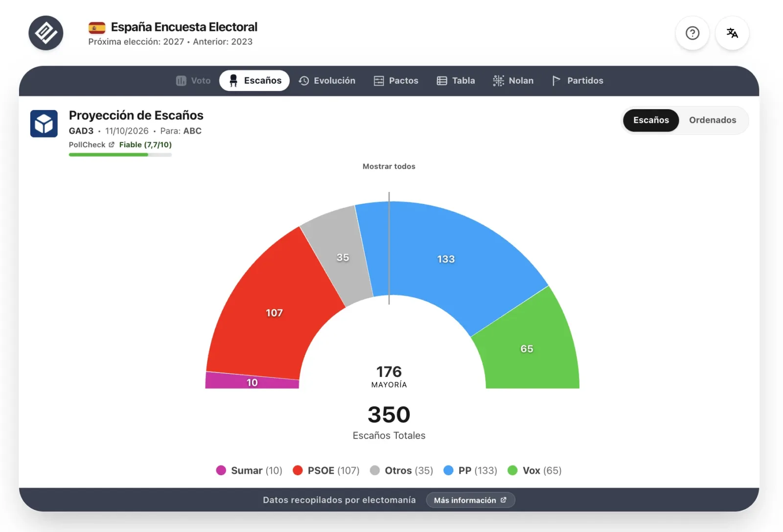Click the GAD3 pollster cube logo
Screen dimensions: 783x532
pos(44,123)
